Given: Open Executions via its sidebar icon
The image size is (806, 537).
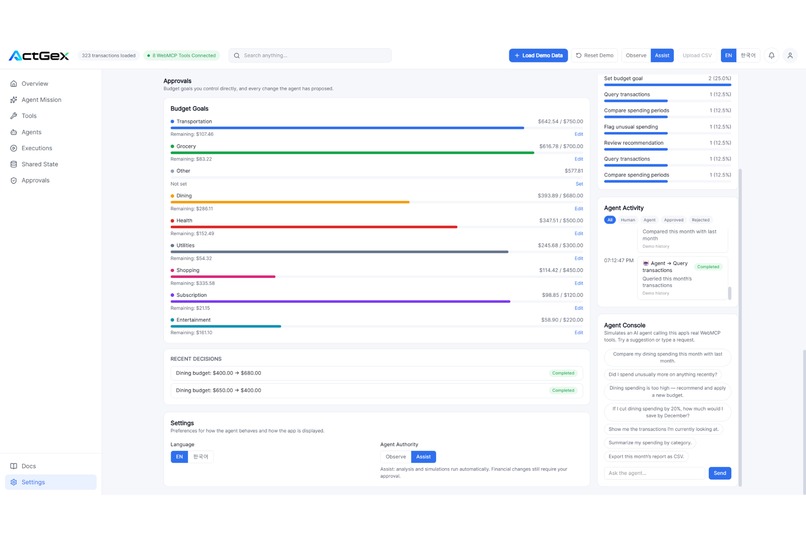Looking at the screenshot, I should [x=14, y=148].
